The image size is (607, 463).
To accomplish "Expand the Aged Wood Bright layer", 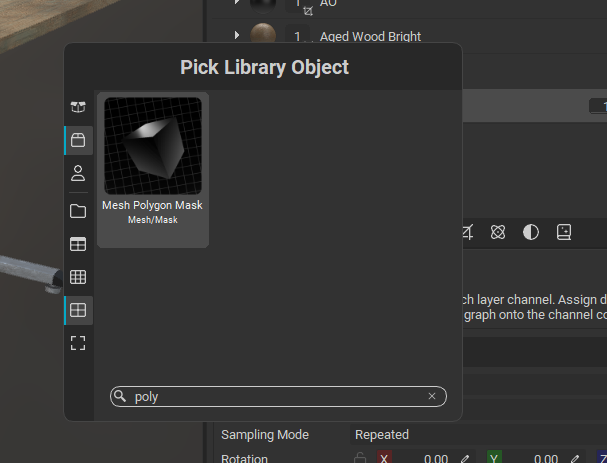I will pyautogui.click(x=237, y=36).
